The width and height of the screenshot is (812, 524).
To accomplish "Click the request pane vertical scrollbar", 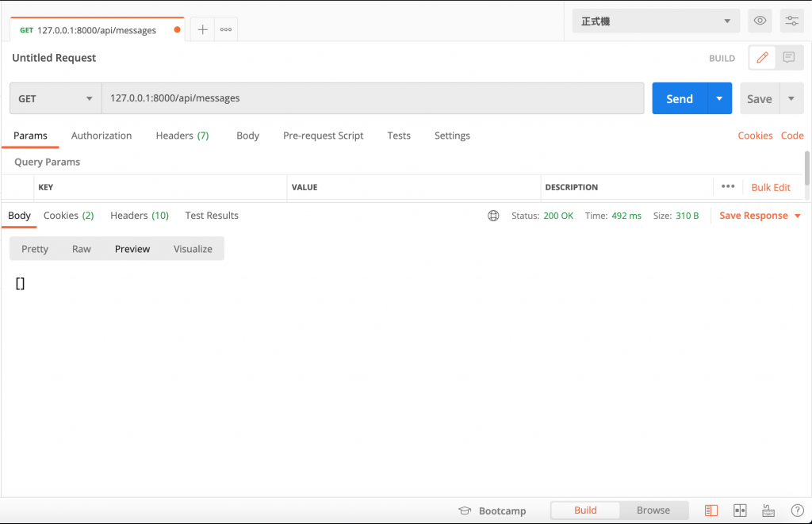I will [x=806, y=168].
